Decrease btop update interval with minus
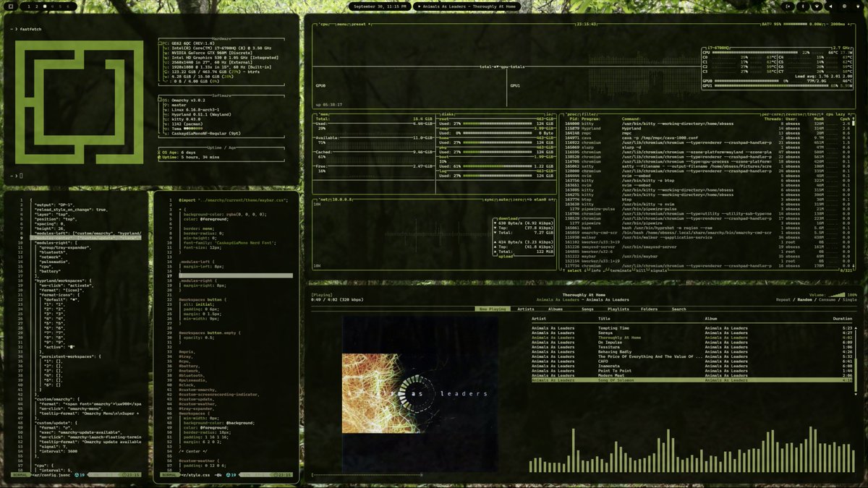The image size is (868, 488). point(827,24)
